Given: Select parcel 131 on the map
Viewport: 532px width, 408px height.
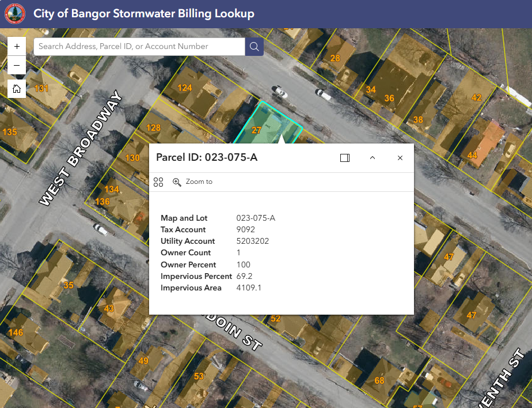Looking at the screenshot, I should [41, 89].
